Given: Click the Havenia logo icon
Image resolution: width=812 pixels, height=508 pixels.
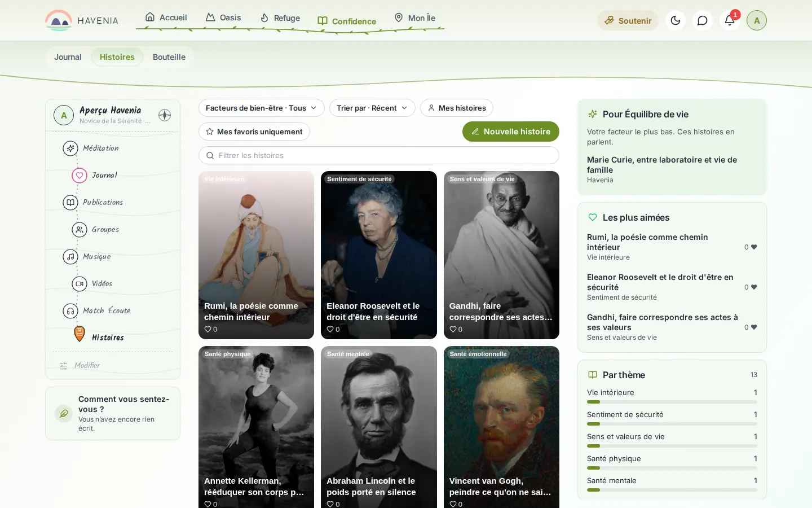Looking at the screenshot, I should [x=59, y=20].
